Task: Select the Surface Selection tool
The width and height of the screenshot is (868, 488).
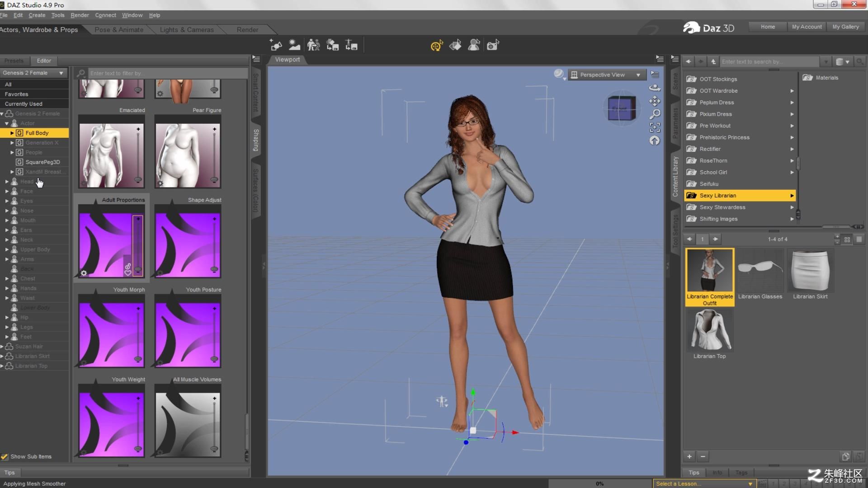Action: coord(455,45)
